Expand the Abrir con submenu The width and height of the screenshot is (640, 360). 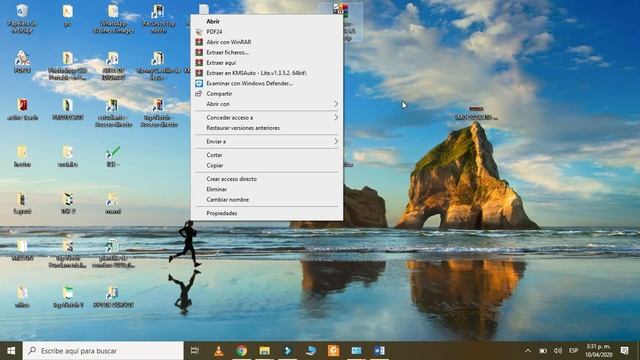pos(267,104)
